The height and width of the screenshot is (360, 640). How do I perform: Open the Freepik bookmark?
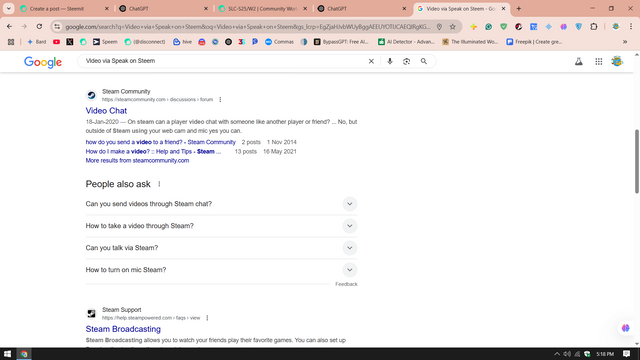[x=534, y=42]
